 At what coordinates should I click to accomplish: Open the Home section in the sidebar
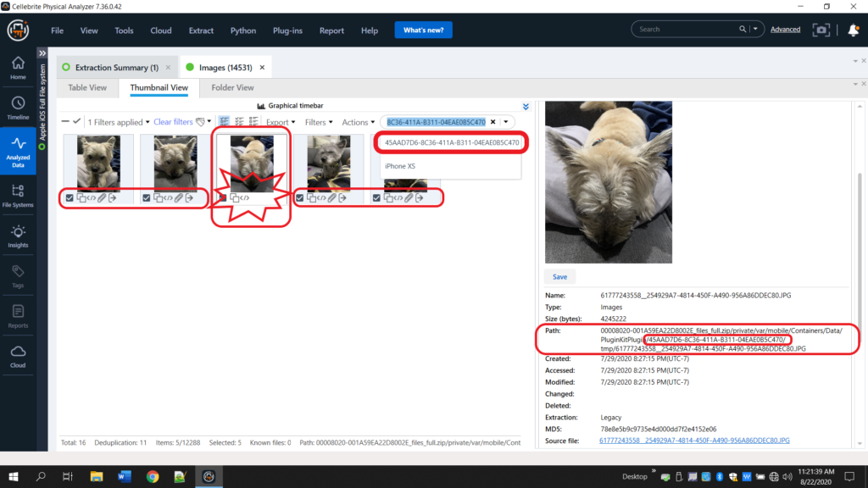[18, 68]
